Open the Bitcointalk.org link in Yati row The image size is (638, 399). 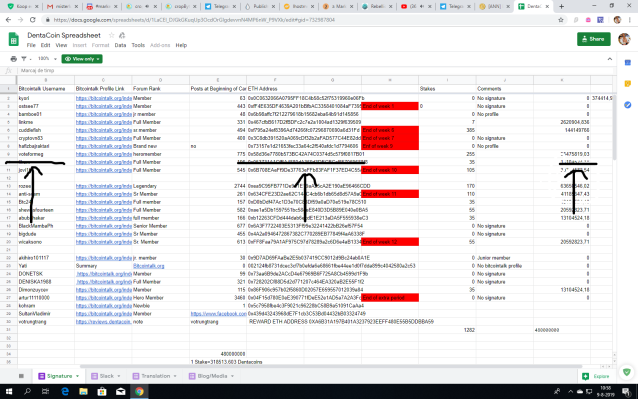(149, 266)
